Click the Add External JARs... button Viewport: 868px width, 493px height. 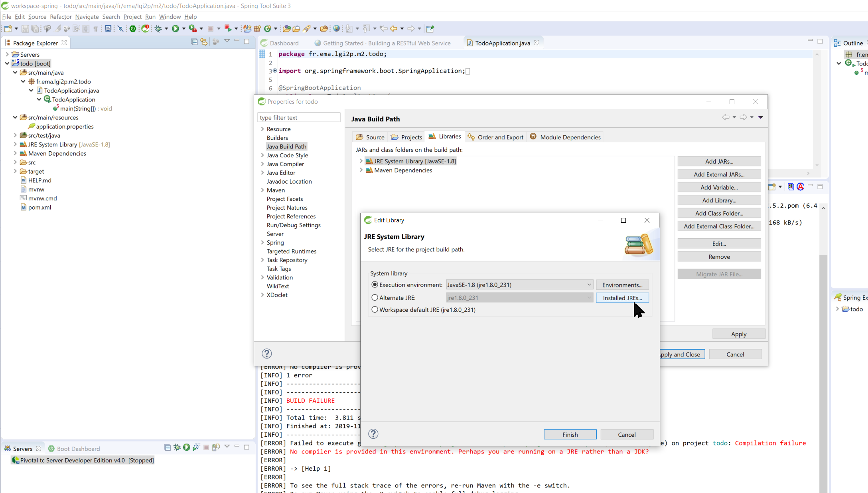(x=719, y=174)
